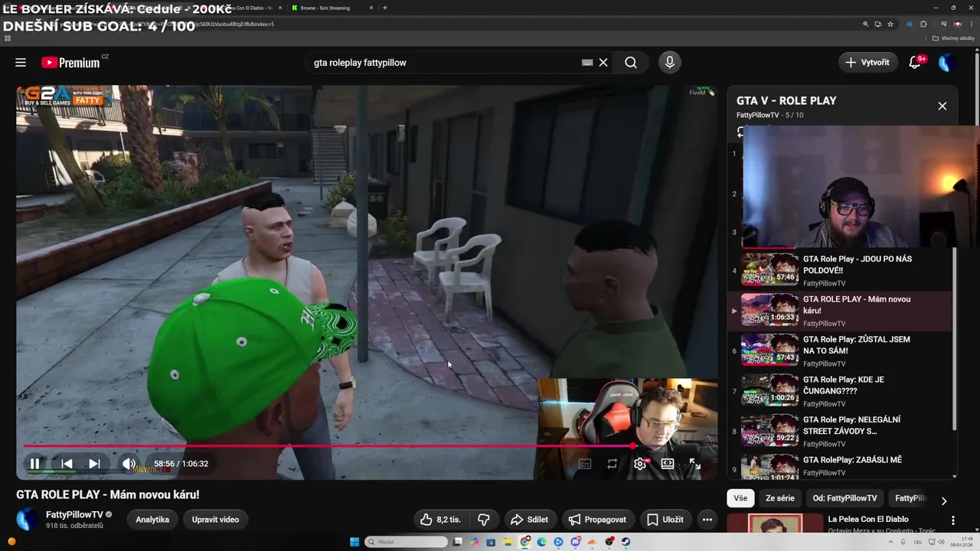Click the search field with gta roleplay fattypillow
Screen dimensions: 980x551
(444, 63)
